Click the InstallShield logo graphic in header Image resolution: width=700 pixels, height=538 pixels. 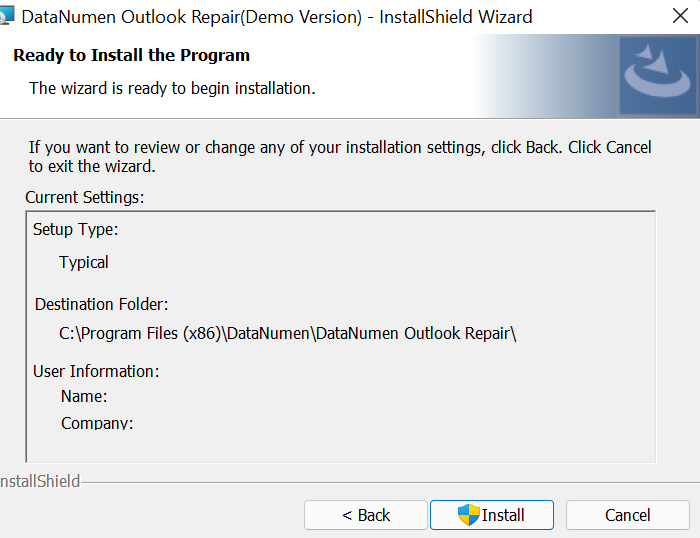click(657, 75)
